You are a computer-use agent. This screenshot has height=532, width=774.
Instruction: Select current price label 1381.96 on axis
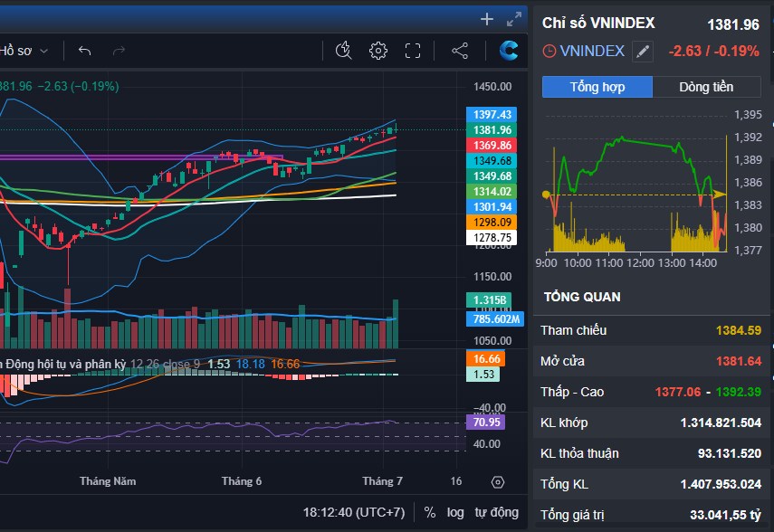click(x=492, y=129)
